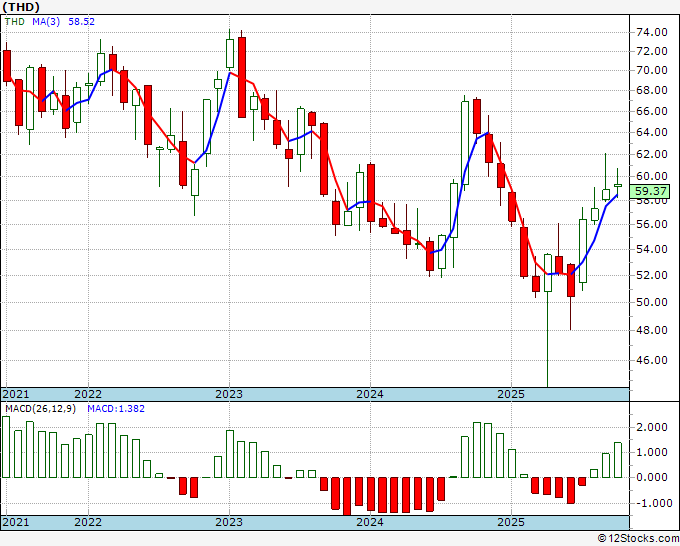Screen dimensions: 680x546
Task: Click the 74.00 price axis label
Action: [x=652, y=32]
